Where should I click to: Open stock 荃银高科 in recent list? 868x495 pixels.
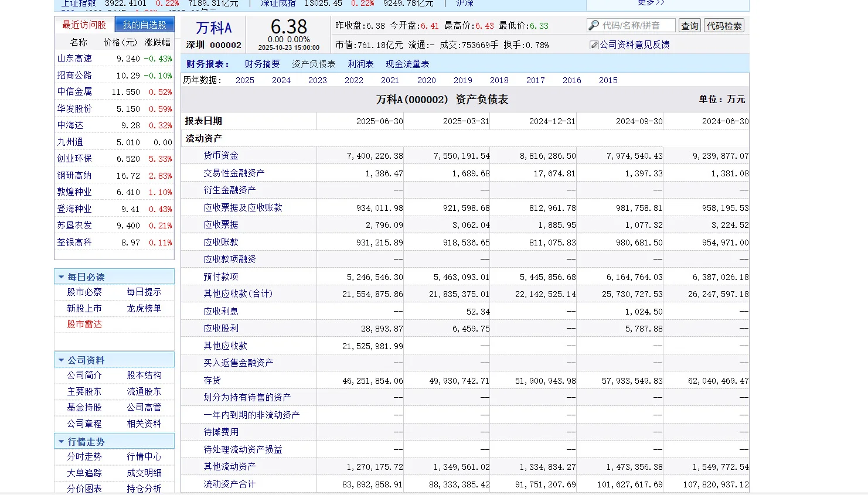click(x=74, y=243)
